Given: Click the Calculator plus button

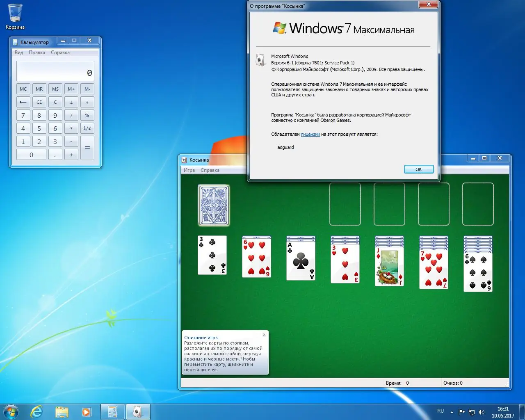Looking at the screenshot, I should click(71, 155).
